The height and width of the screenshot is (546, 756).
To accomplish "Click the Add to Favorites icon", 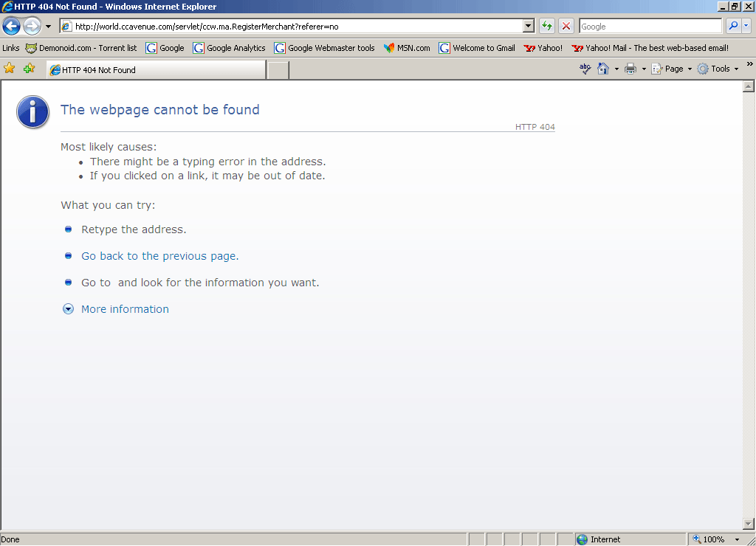I will (29, 69).
